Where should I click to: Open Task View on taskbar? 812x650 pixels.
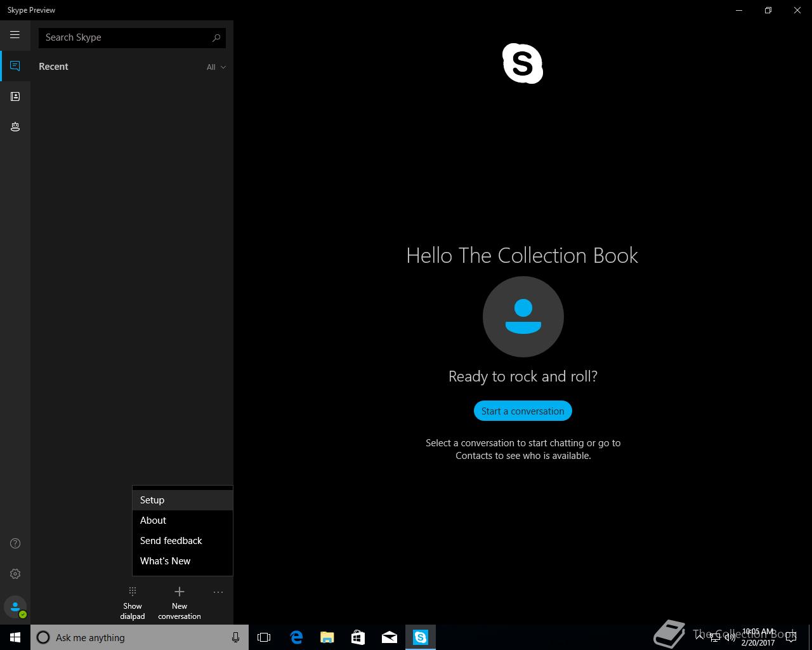click(264, 637)
